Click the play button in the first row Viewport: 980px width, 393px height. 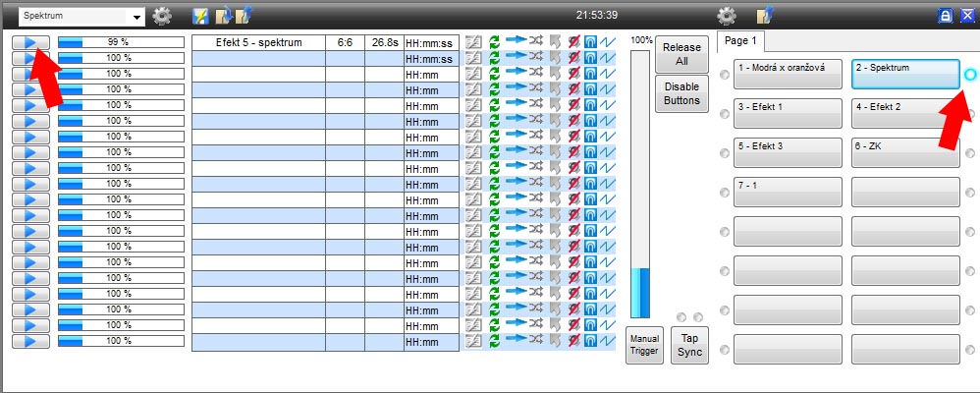pos(30,42)
